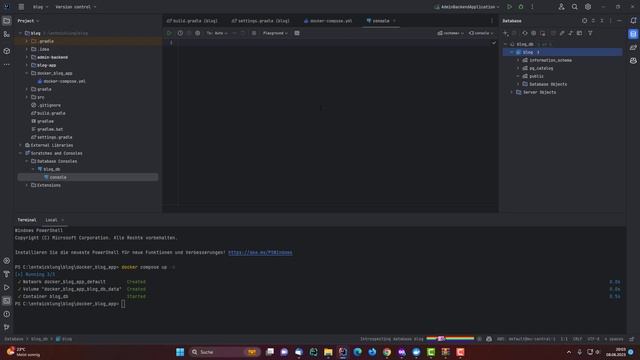Open the Notifications bell icon

pos(633,21)
